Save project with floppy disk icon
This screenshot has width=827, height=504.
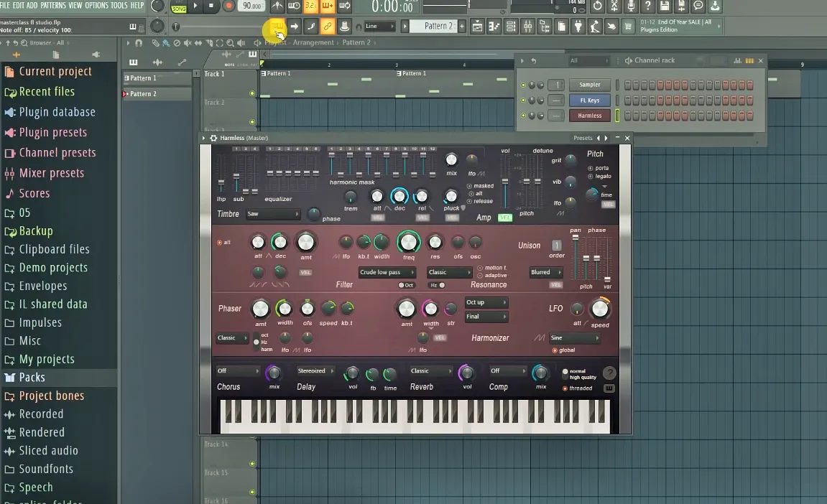[665, 6]
